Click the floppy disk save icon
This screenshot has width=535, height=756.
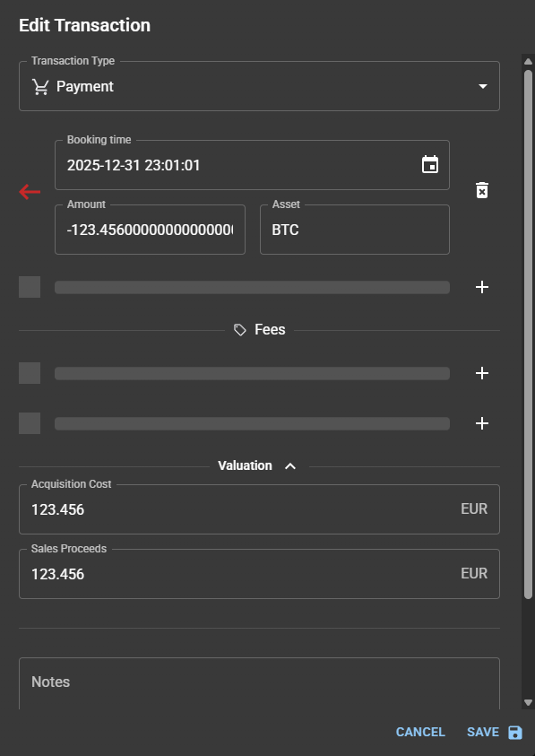point(515,733)
